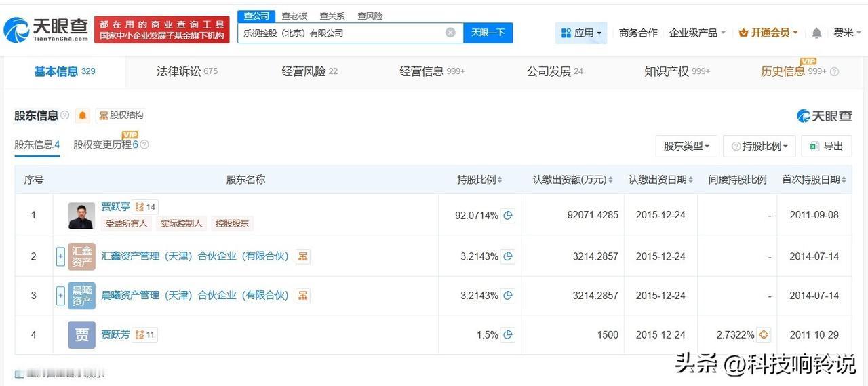The image size is (868, 386).
Task: Switch to the 基本信息 tab
Action: click(64, 71)
